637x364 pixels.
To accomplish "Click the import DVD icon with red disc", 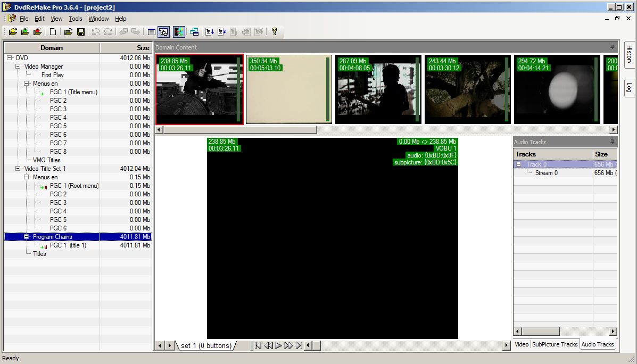I will pos(37,32).
